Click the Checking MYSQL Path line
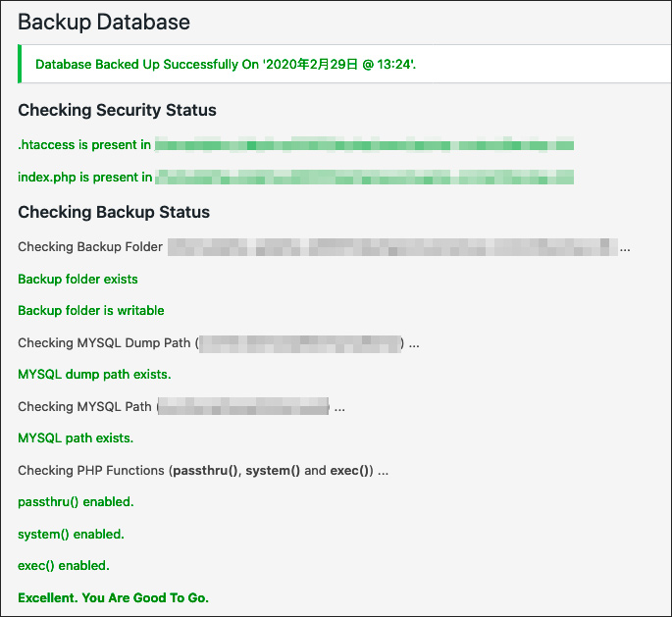This screenshot has width=672, height=617. pyautogui.click(x=181, y=407)
